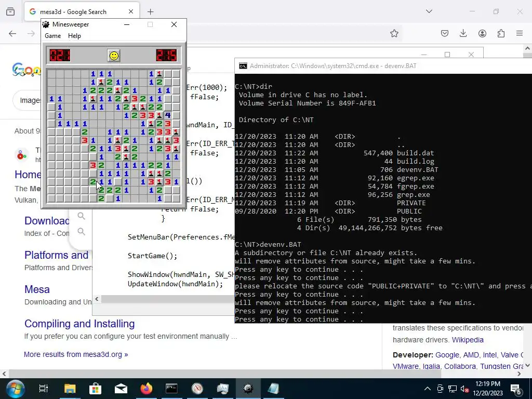Click 'build.dat' in the cmd listing

[415, 153]
